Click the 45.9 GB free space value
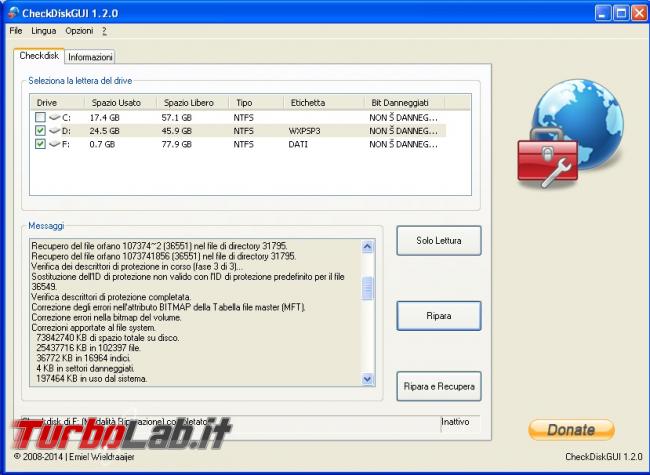Image resolution: width=650 pixels, height=475 pixels. 177,131
